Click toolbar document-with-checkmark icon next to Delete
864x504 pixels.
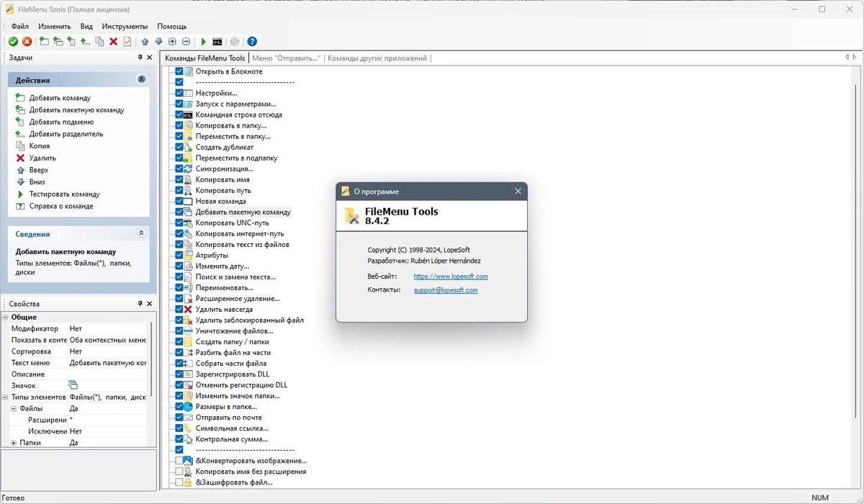[127, 42]
